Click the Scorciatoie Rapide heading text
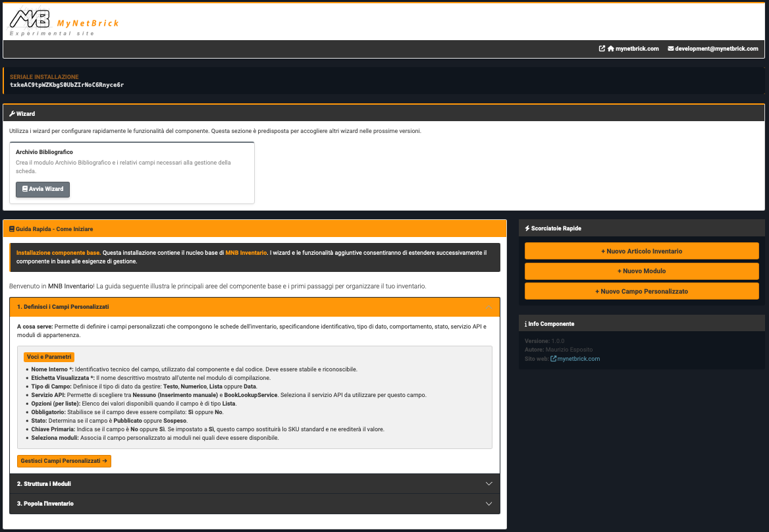Screen dimensions: 769x532 (556, 228)
